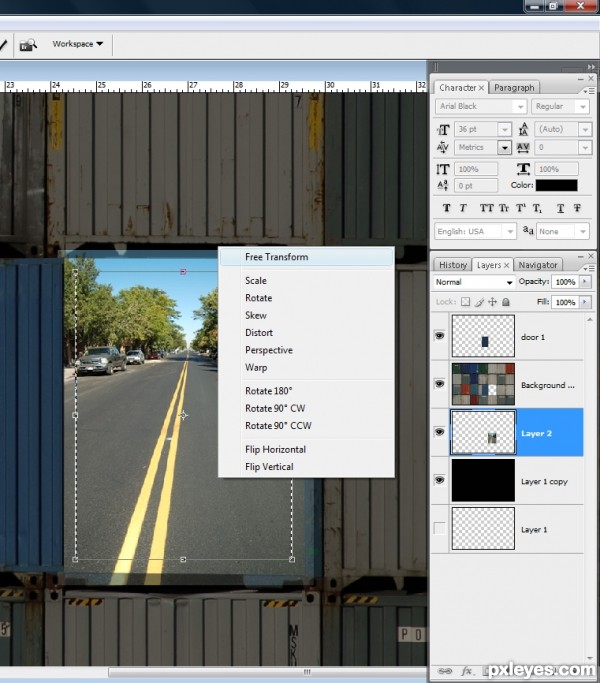
Task: Switch to the History tab
Action: 453,265
